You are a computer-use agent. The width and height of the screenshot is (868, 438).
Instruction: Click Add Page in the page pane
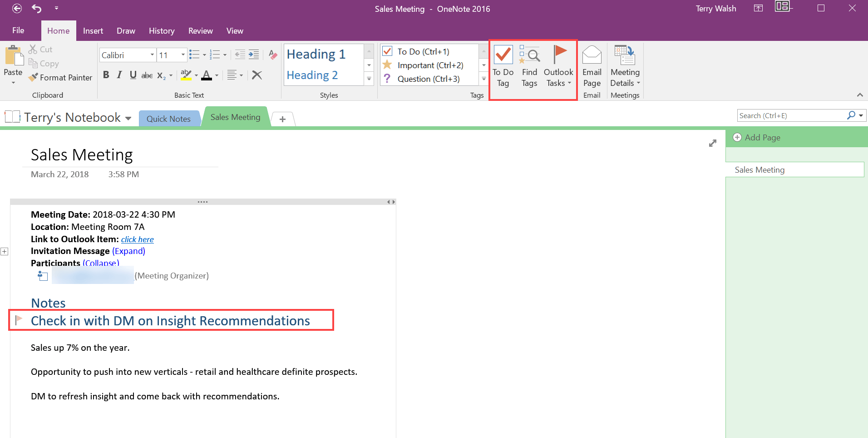tap(757, 138)
